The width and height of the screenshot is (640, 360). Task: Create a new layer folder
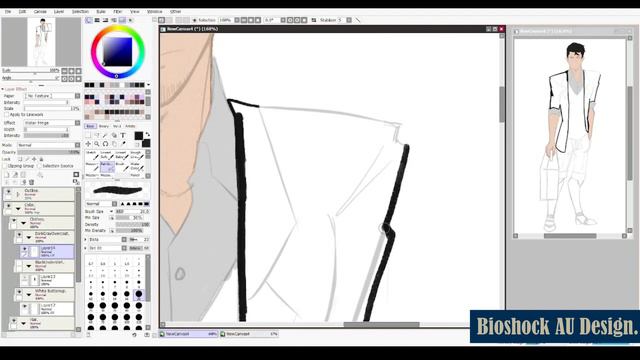coord(23,175)
